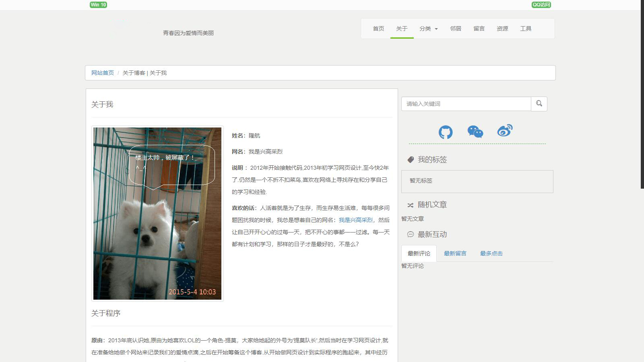Switch to the 最新留言 tab
The image size is (644, 362).
click(455, 253)
